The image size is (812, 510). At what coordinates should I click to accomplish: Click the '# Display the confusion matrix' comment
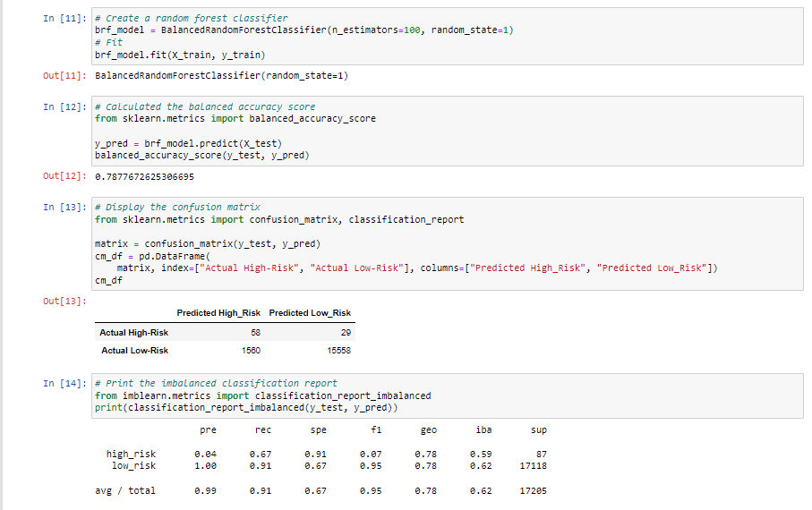(177, 207)
